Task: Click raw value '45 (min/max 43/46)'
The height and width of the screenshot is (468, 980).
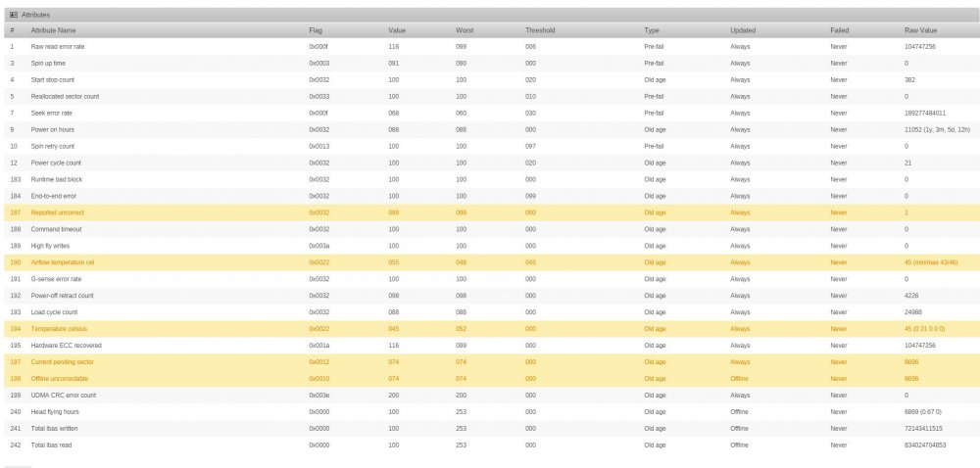Action: tap(931, 262)
